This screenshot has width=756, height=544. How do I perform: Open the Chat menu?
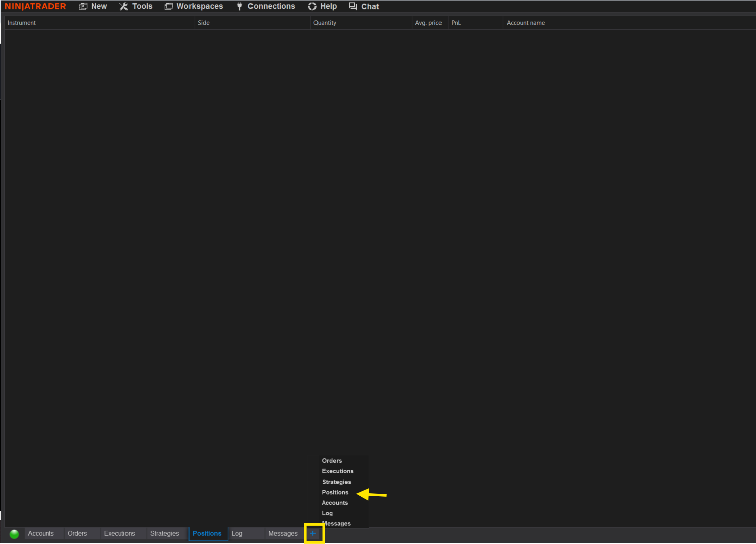click(364, 6)
